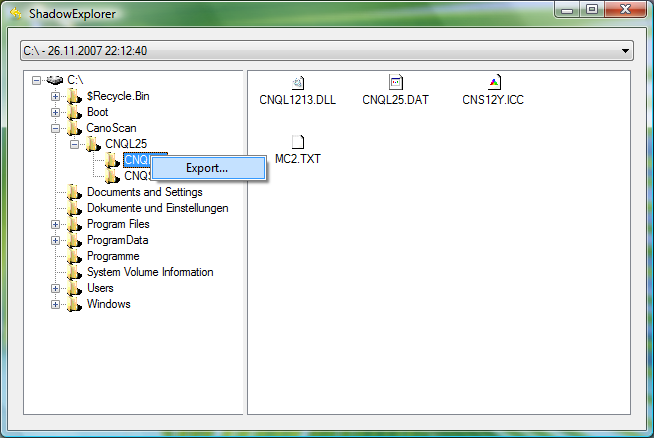Click the Dokumente und Einstellungen folder icon
654x438 pixels.
(x=74, y=208)
